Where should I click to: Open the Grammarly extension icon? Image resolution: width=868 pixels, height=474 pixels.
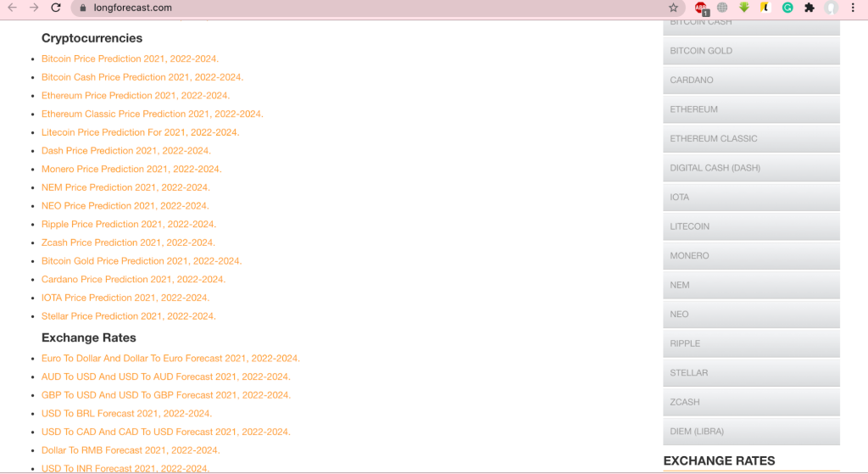[787, 8]
